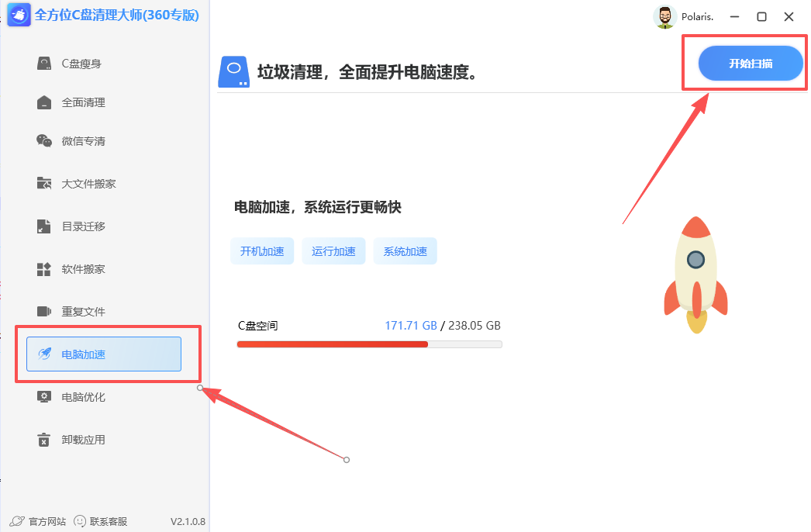This screenshot has height=532, width=811.
Task: Switch to the 开机加速 tab
Action: [262, 250]
